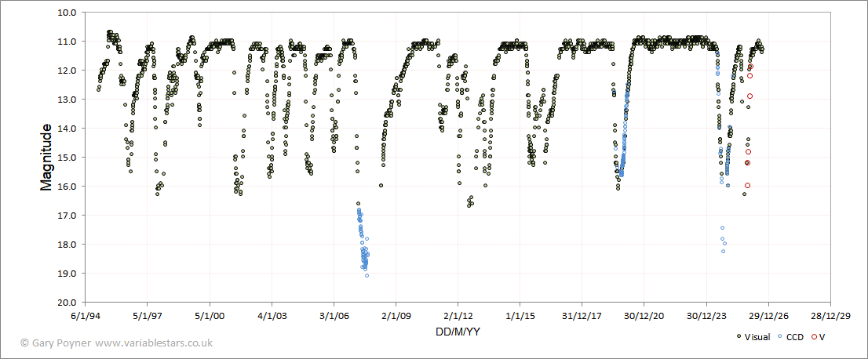This screenshot has height=359, width=868.
Task: Click the 3/1/06 date label
Action: point(334,317)
